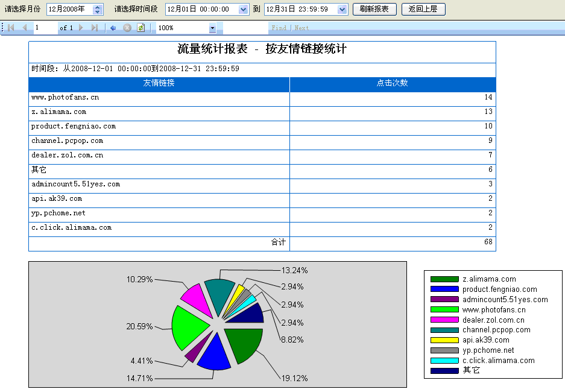Click the next page arrow
565x392 pixels.
pos(81,28)
